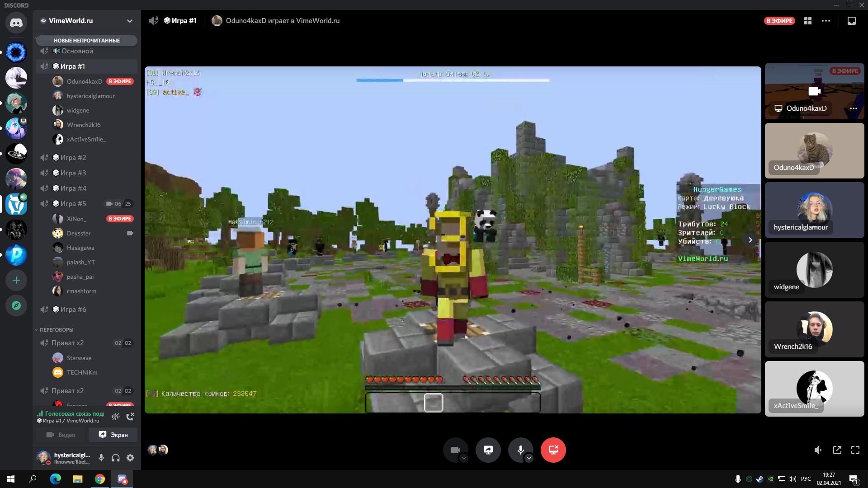Select Wrench2k16 participant tile
The height and width of the screenshot is (488, 868).
[814, 329]
